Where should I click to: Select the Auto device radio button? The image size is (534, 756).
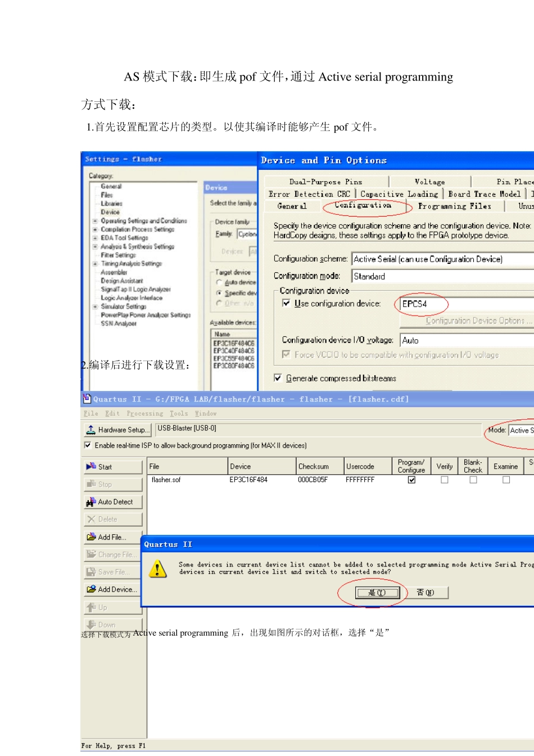(219, 282)
